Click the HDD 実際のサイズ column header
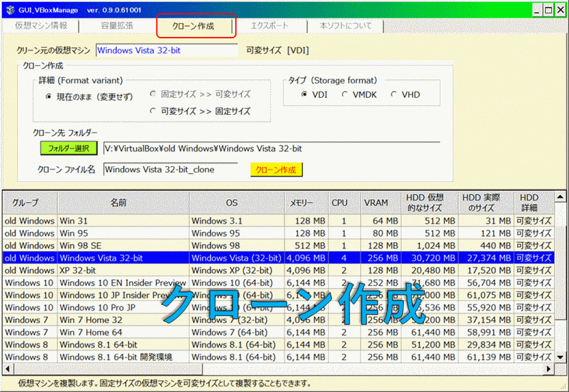This screenshot has height=392, width=569. click(486, 202)
